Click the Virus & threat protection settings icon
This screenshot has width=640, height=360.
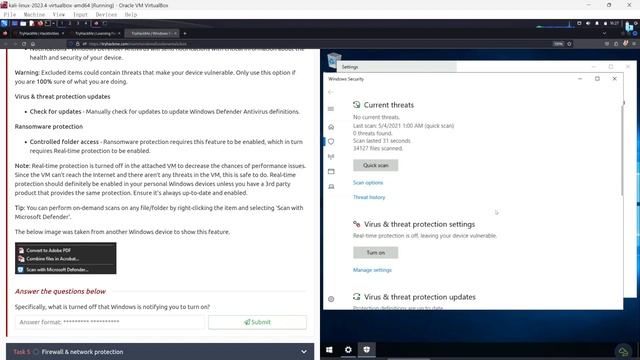pyautogui.click(x=357, y=224)
